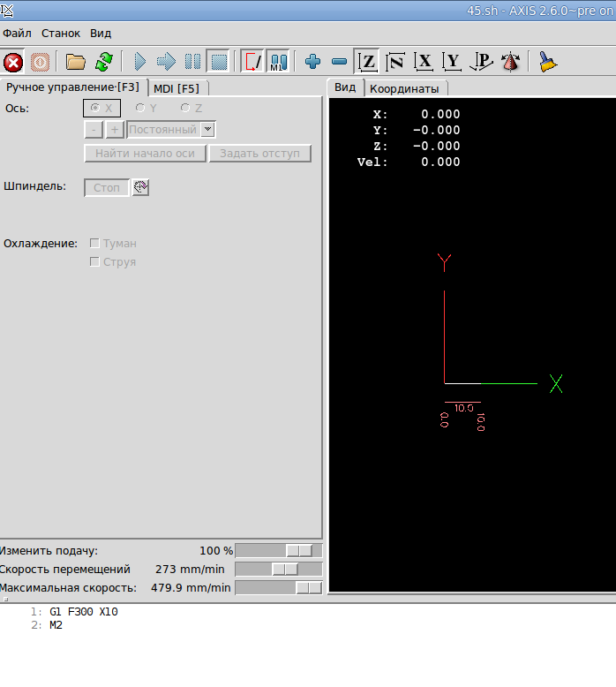Image resolution: width=616 pixels, height=687 pixels.
Task: Open the Файл menu
Action: [x=17, y=34]
